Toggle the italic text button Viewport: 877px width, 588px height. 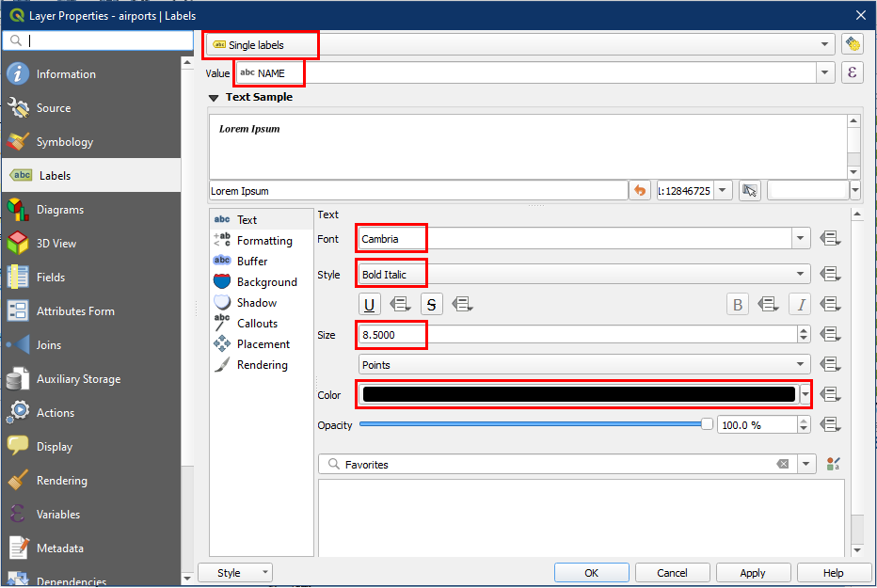[799, 304]
